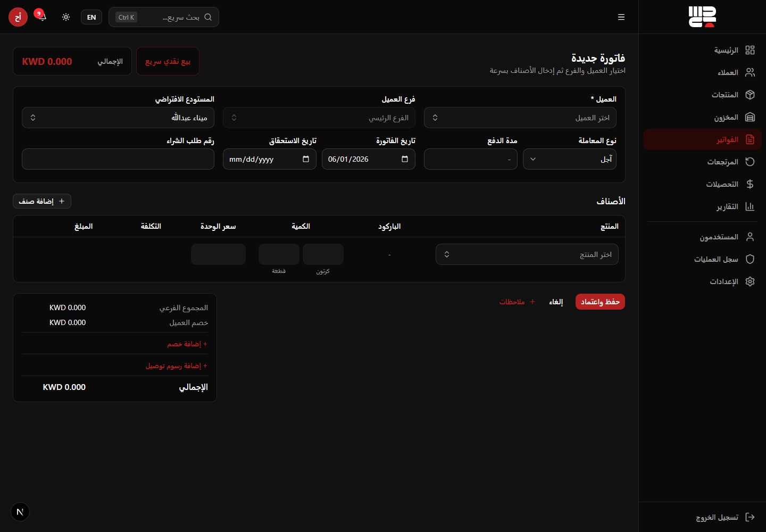Click the سعر الوحدة price field
Screen dimensions: 766x532
pyautogui.click(x=218, y=254)
